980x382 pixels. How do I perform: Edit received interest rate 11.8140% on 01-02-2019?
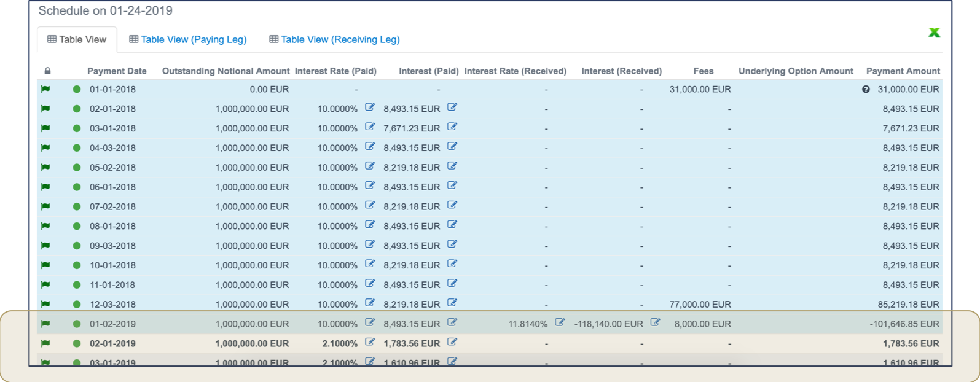click(560, 322)
